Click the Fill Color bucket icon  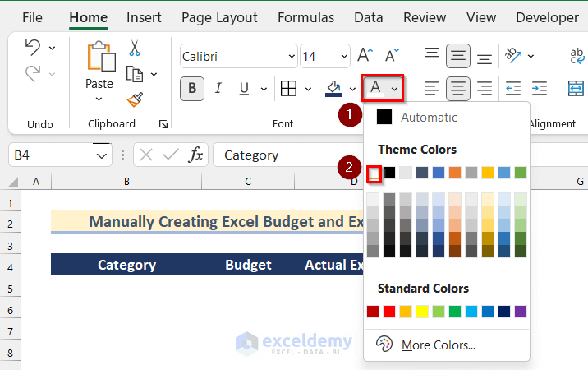[333, 88]
